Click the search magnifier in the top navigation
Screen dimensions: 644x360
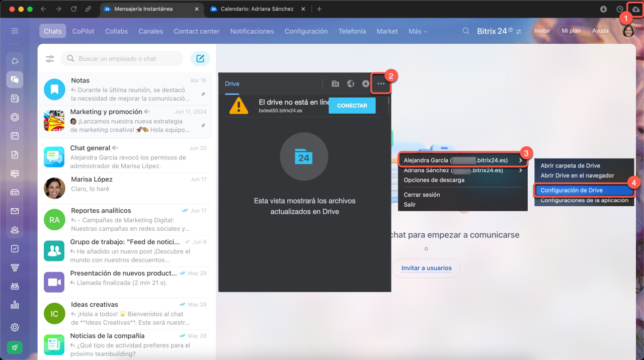coord(466,31)
